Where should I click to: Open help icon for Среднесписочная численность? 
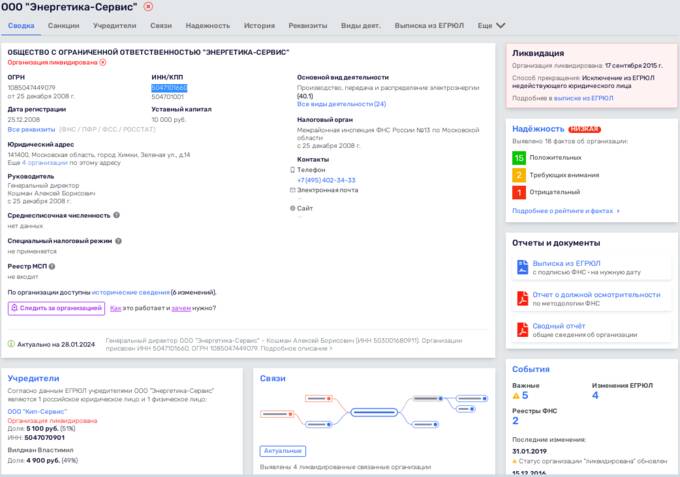[117, 215]
